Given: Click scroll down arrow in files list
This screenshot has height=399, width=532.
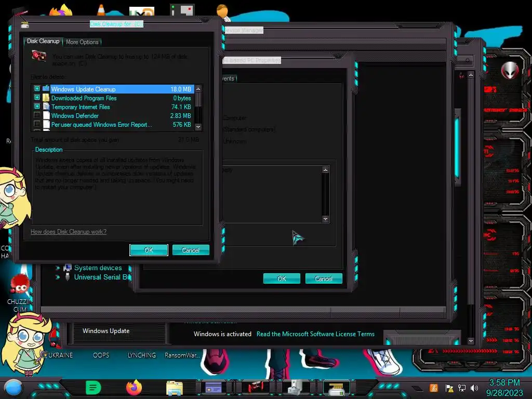Looking at the screenshot, I should tap(198, 127).
